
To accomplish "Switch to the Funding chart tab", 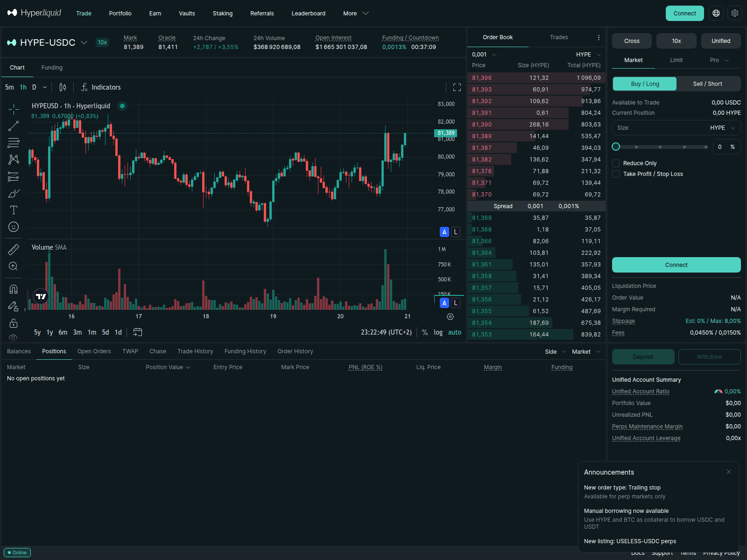I will click(52, 68).
